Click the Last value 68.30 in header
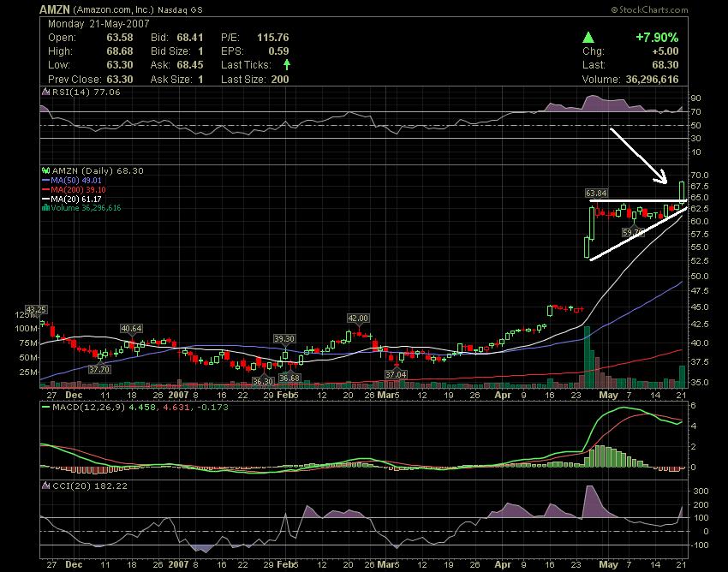This screenshot has height=572, width=728. pos(665,64)
